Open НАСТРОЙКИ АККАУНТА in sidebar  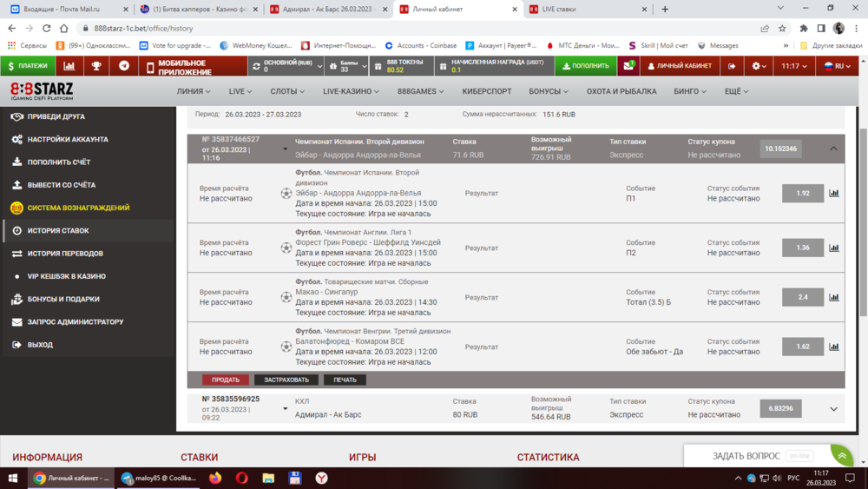pyautogui.click(x=89, y=140)
